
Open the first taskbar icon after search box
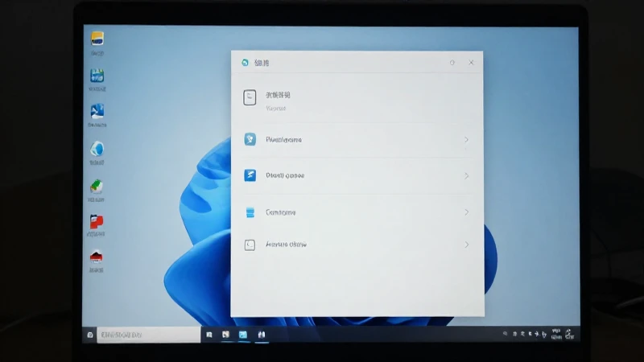209,335
